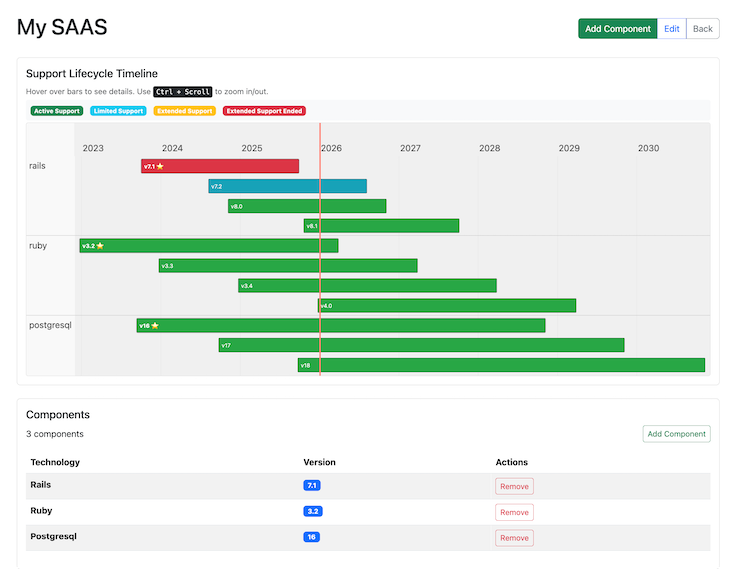This screenshot has height=569, width=742.
Task: Click the 2024 year label
Action: (172, 148)
